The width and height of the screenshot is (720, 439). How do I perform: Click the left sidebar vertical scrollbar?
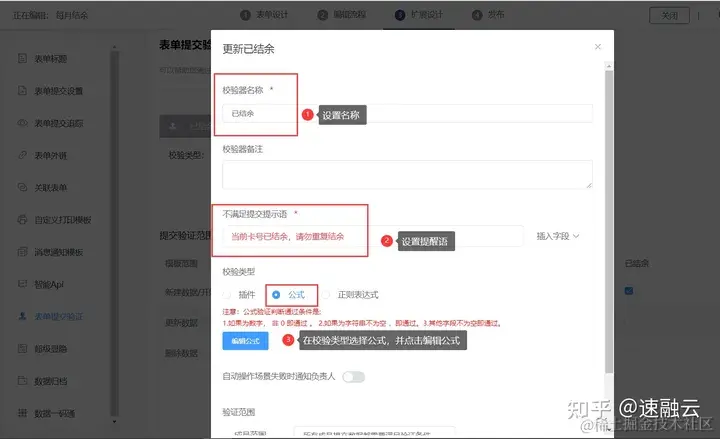pos(114,234)
